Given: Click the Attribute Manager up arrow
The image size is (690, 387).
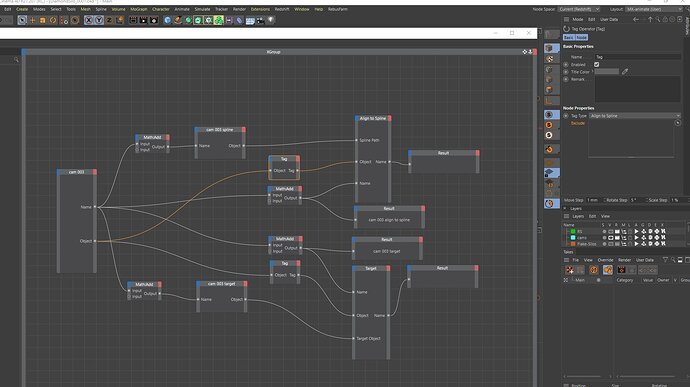Looking at the screenshot, I should pos(650,19).
